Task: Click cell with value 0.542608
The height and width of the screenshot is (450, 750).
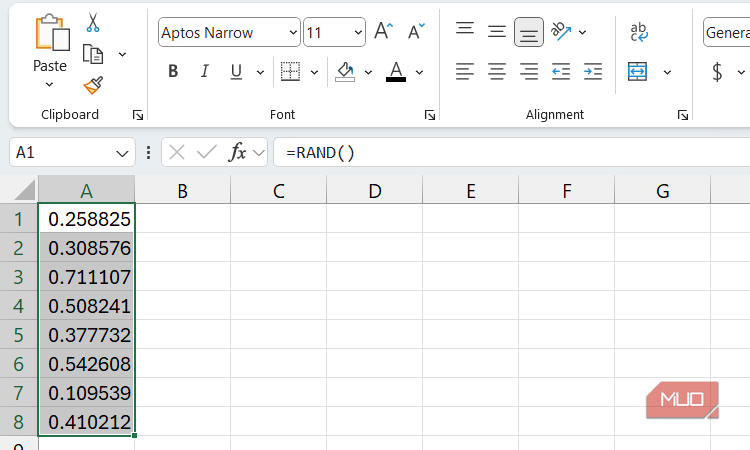Action: click(x=87, y=364)
